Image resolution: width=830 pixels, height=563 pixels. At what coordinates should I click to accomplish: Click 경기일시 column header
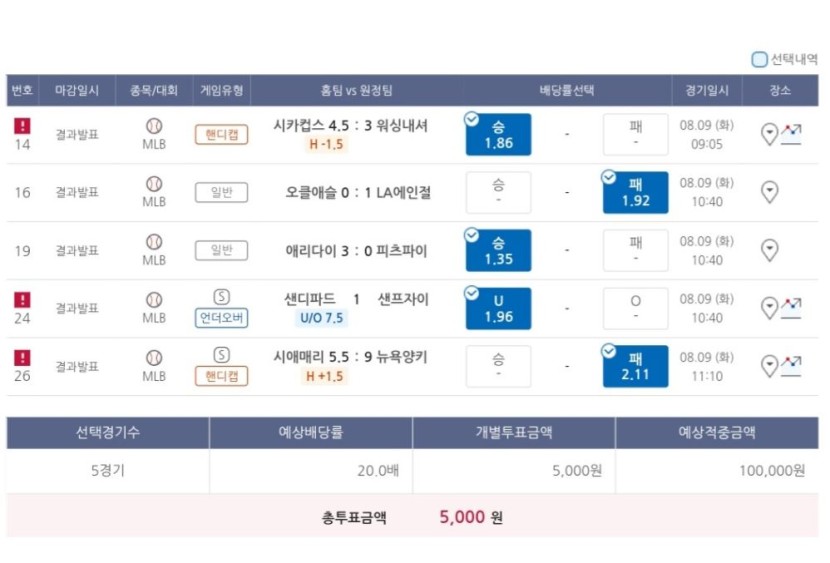tap(707, 90)
